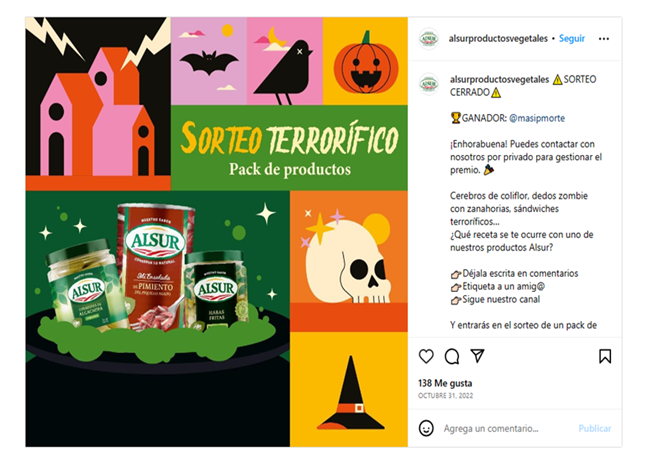
Task: Like the post with the heart icon
Action: tap(426, 356)
